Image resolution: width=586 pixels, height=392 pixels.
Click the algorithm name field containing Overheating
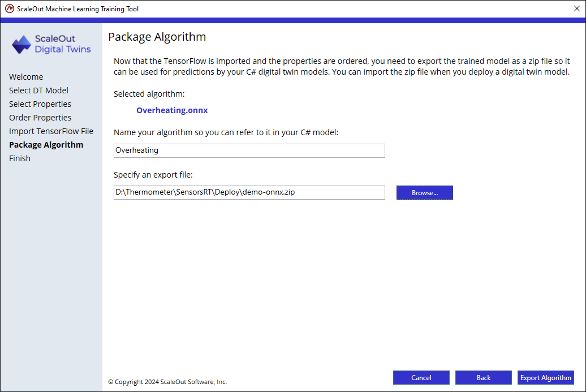coord(249,150)
